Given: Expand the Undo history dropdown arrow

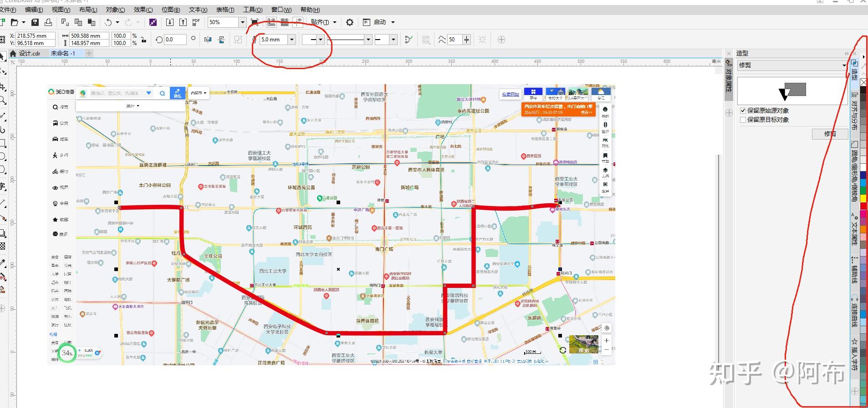Looking at the screenshot, I should coord(117,22).
